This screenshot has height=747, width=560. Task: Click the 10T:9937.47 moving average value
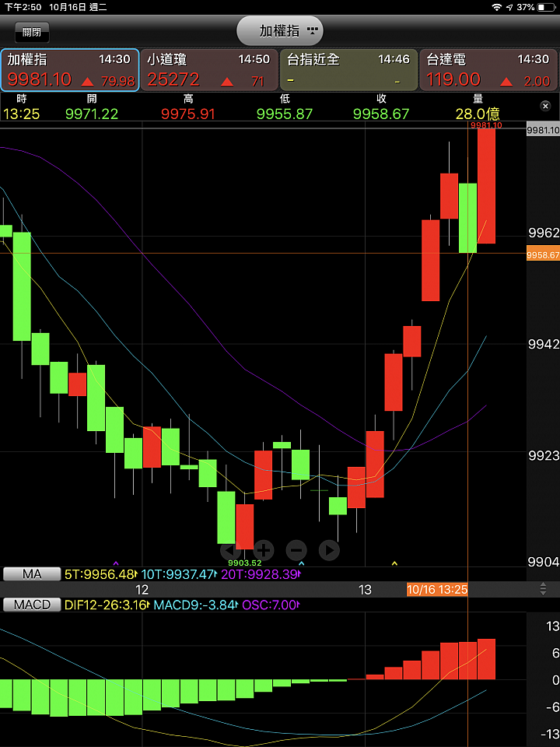(179, 574)
